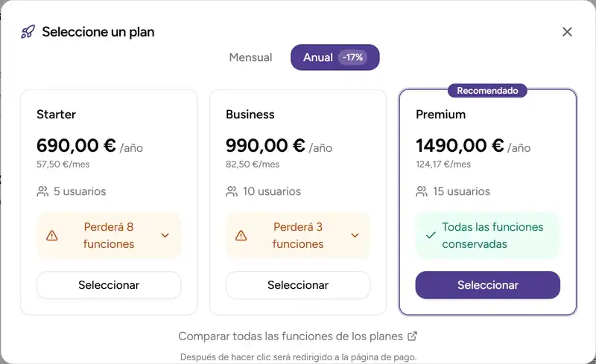Select the Starter plan
596x364 pixels.
click(109, 285)
